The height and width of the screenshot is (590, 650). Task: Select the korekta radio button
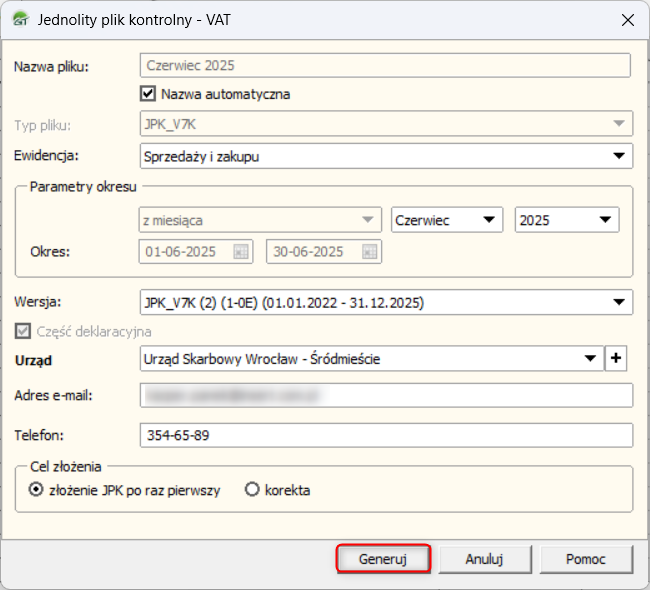click(x=252, y=490)
